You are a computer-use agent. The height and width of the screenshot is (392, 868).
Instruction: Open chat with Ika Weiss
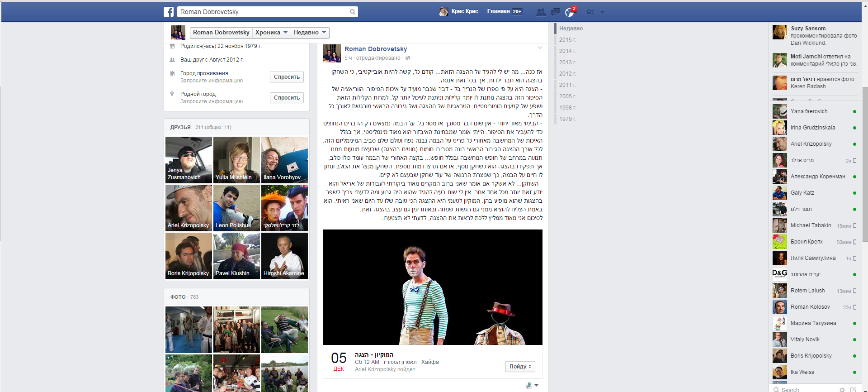(x=814, y=372)
